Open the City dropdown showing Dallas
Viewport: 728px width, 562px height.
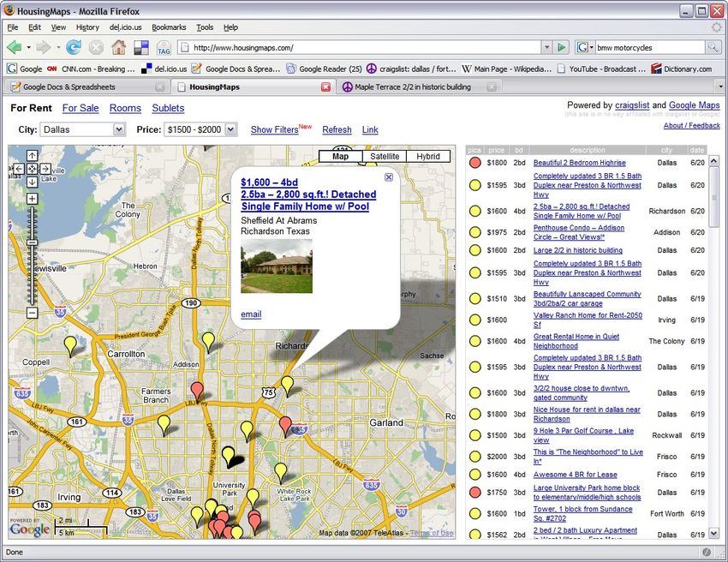[x=82, y=129]
